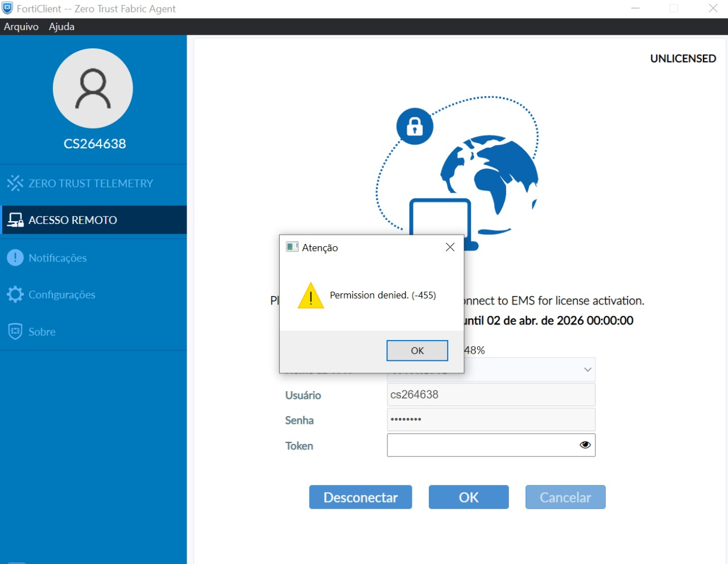Toggle token visibility eye icon

585,445
